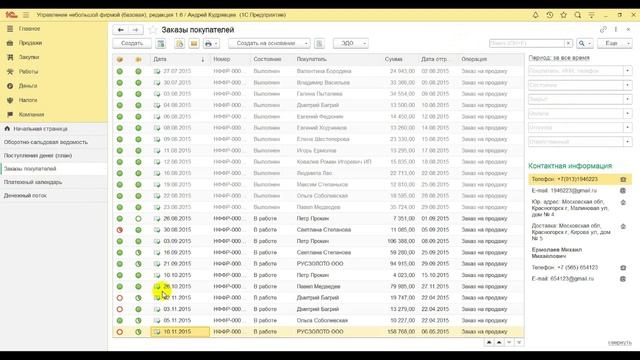Click the Создать button
640x360 pixels.
click(132, 43)
